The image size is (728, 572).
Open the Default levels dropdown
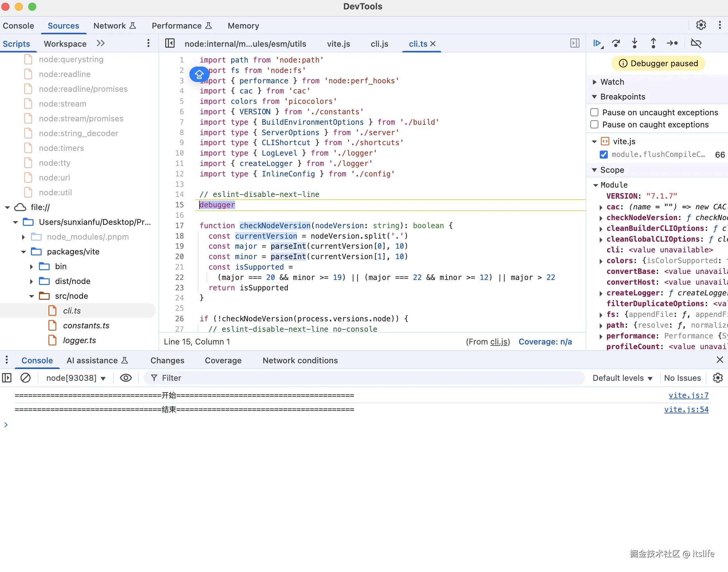(622, 378)
